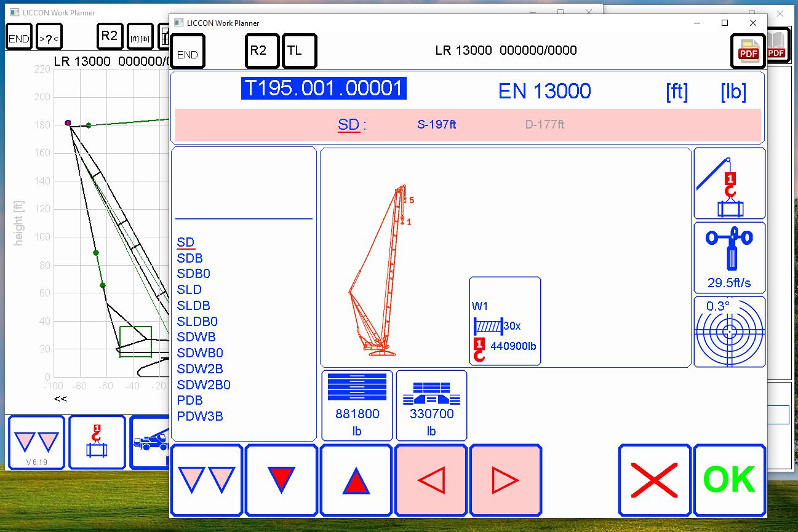Choose SDW2B in the configuration list
This screenshot has height=532, width=798.
pos(200,369)
